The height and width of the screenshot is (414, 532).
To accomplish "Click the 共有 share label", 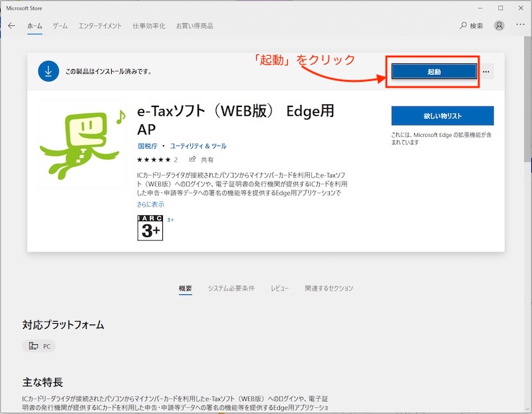I will click(x=207, y=159).
